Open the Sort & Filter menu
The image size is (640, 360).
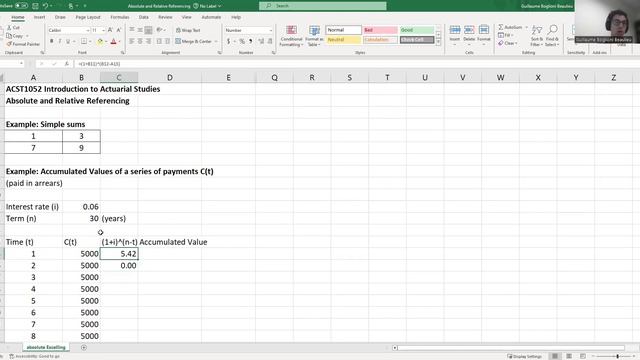click(x=537, y=36)
